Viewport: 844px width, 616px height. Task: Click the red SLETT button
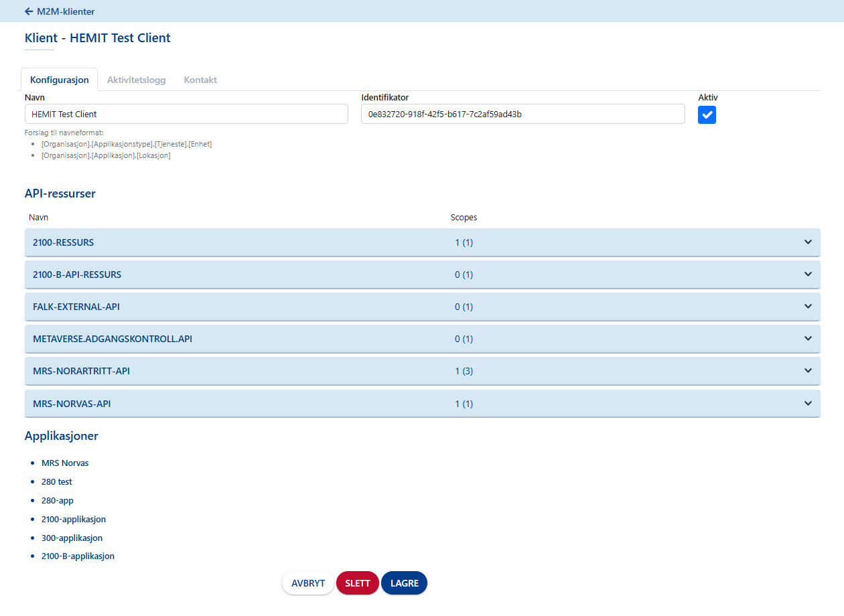point(357,583)
